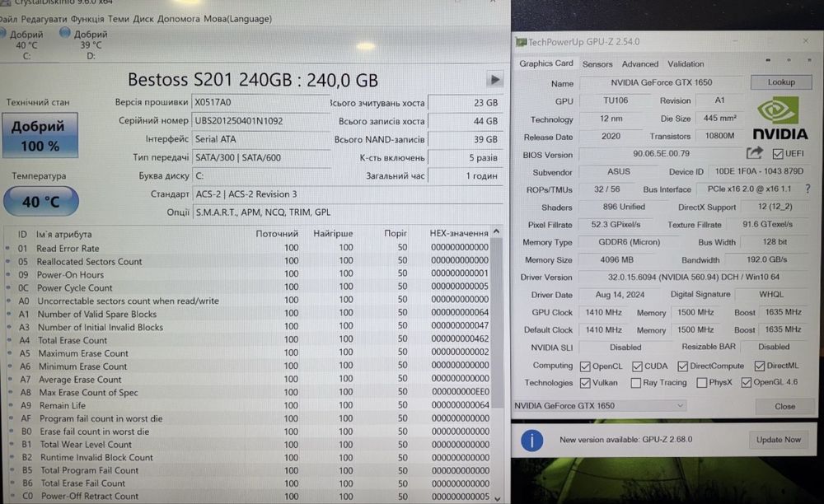This screenshot has height=504, width=824.
Task: Click the Всього записів хоста value 44 GB
Action: pyautogui.click(x=465, y=121)
